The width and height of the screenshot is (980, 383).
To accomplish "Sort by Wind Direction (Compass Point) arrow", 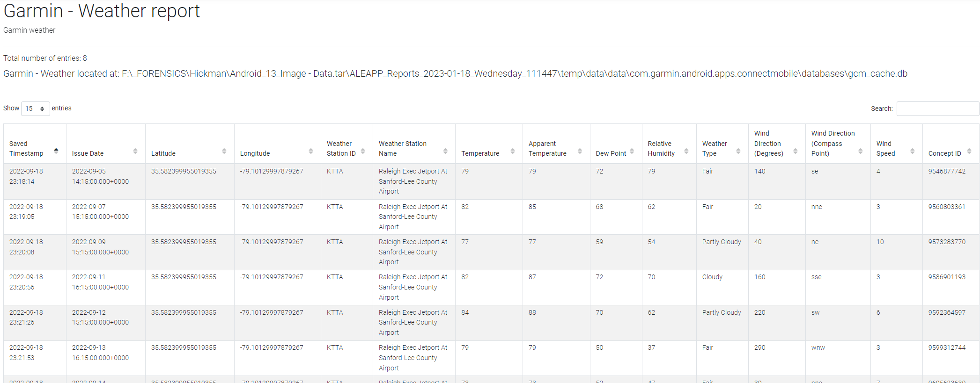I will pos(861,151).
